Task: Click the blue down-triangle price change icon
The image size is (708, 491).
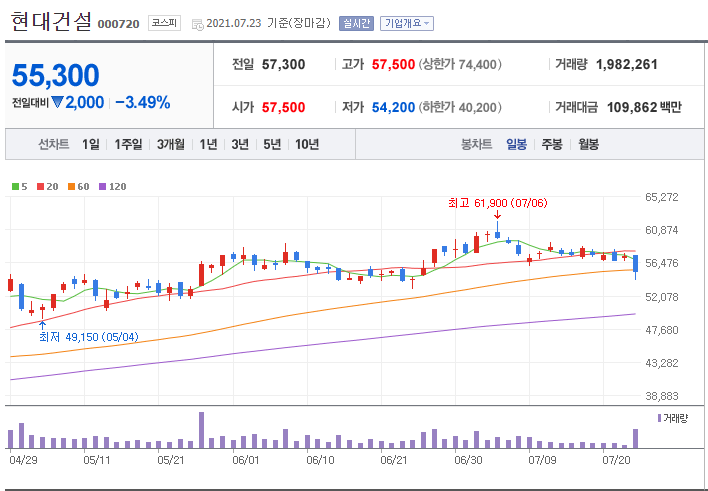Action: [57, 102]
